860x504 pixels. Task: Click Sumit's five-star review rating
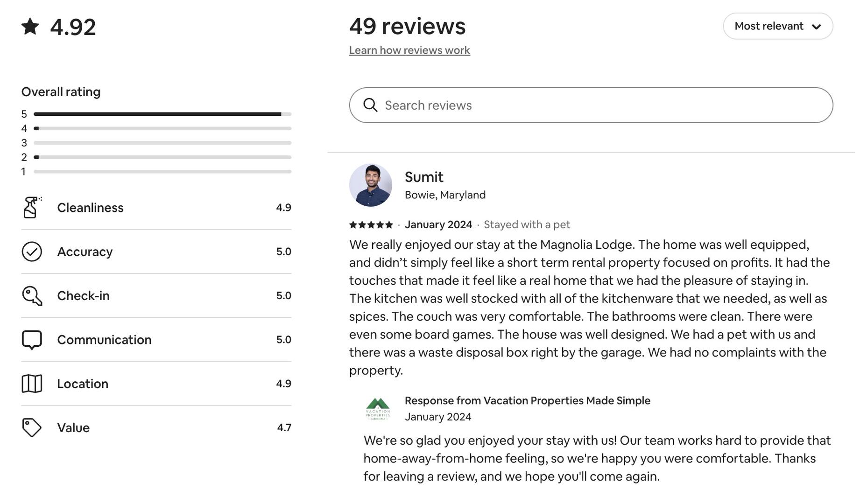[371, 225]
